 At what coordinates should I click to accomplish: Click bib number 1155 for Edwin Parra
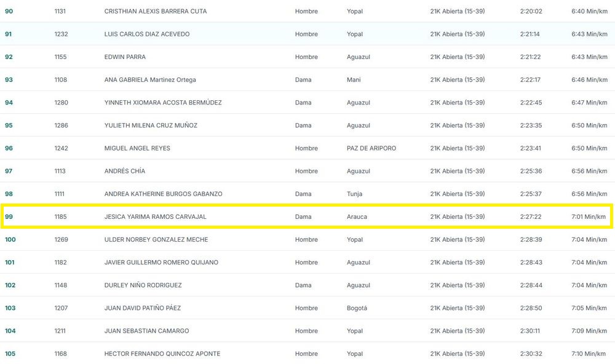[61, 57]
